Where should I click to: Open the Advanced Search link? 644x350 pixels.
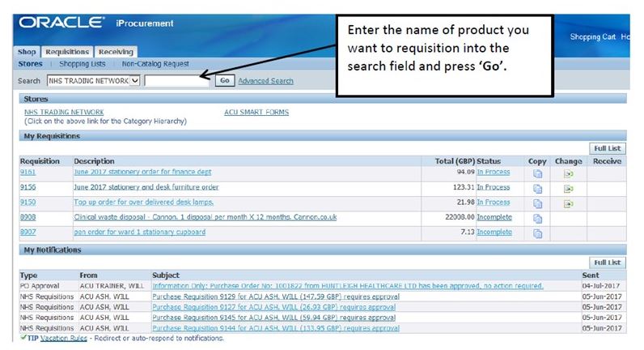click(x=265, y=81)
